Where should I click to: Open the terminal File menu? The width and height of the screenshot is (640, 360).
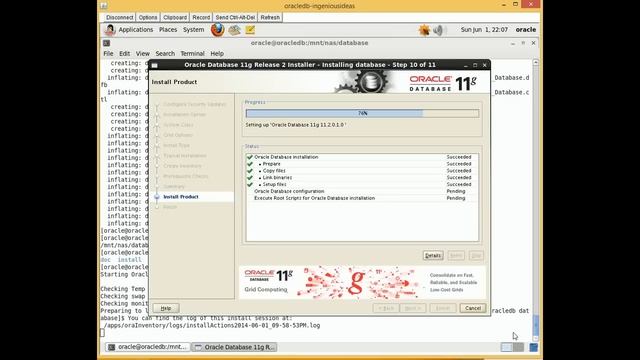click(x=108, y=53)
